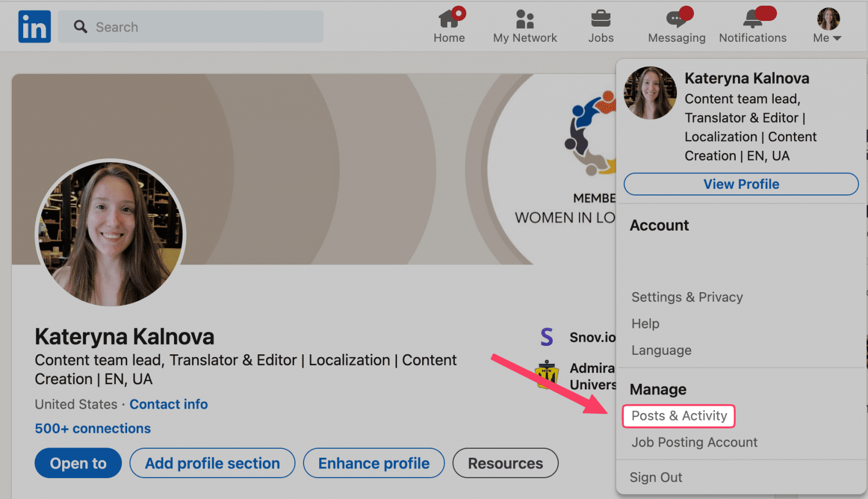Open the Contact info link

point(168,405)
